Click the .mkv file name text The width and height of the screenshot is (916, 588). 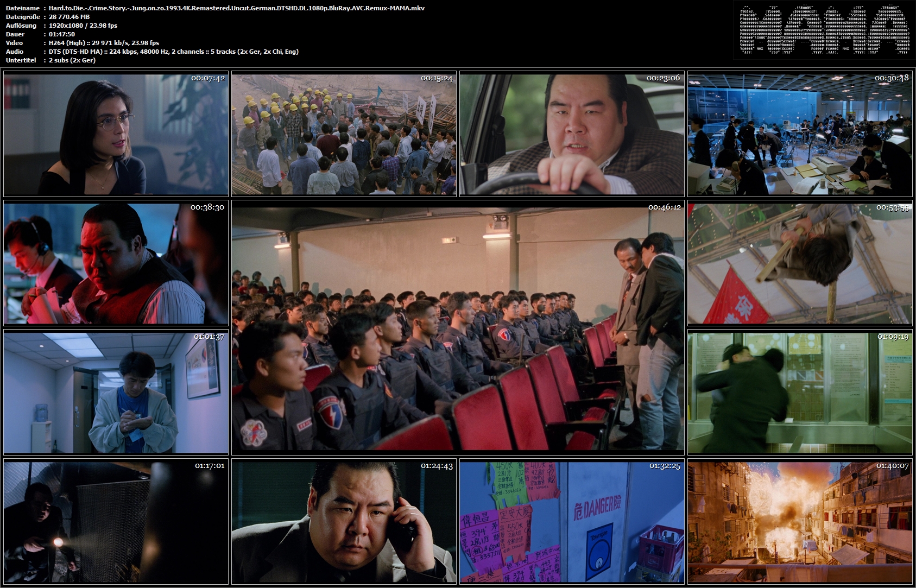pos(237,8)
